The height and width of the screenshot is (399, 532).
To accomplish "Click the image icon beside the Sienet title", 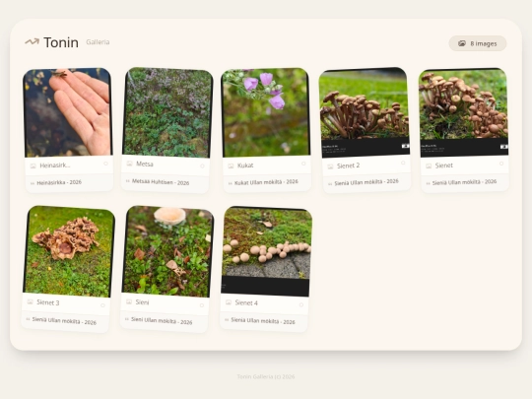I will tap(429, 166).
